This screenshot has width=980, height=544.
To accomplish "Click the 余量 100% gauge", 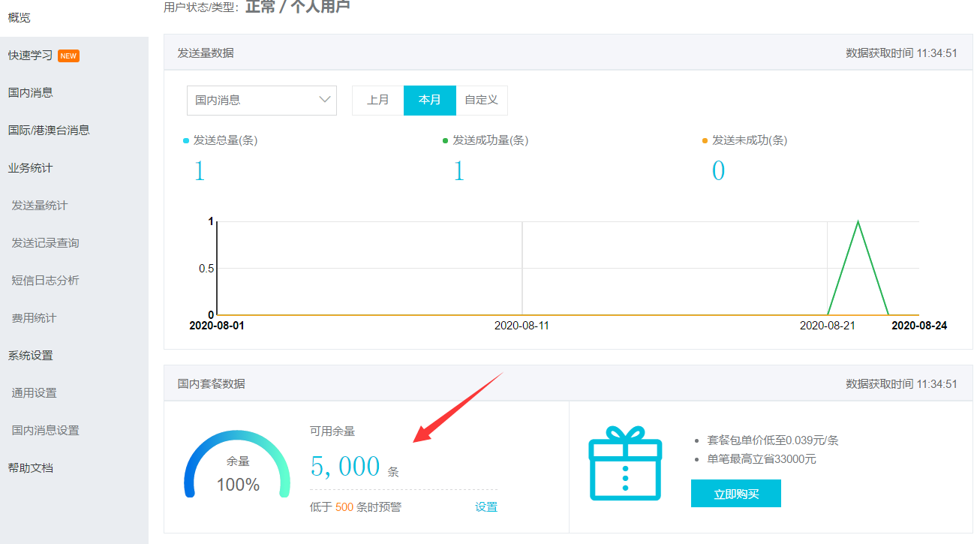I will pos(237,463).
